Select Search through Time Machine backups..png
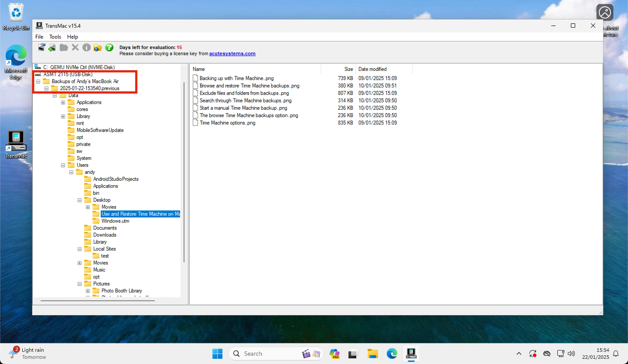 (x=246, y=101)
